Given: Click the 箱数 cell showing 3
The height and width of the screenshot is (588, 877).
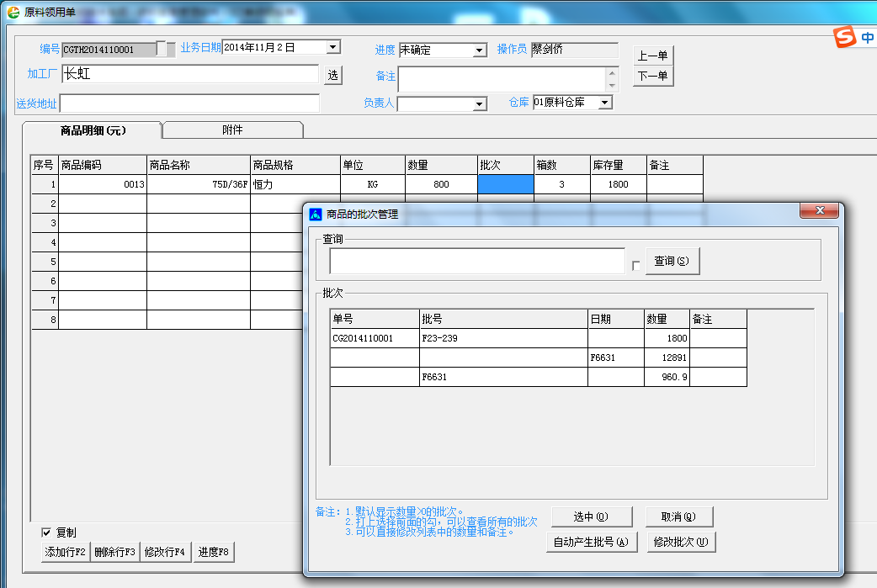Looking at the screenshot, I should point(562,184).
